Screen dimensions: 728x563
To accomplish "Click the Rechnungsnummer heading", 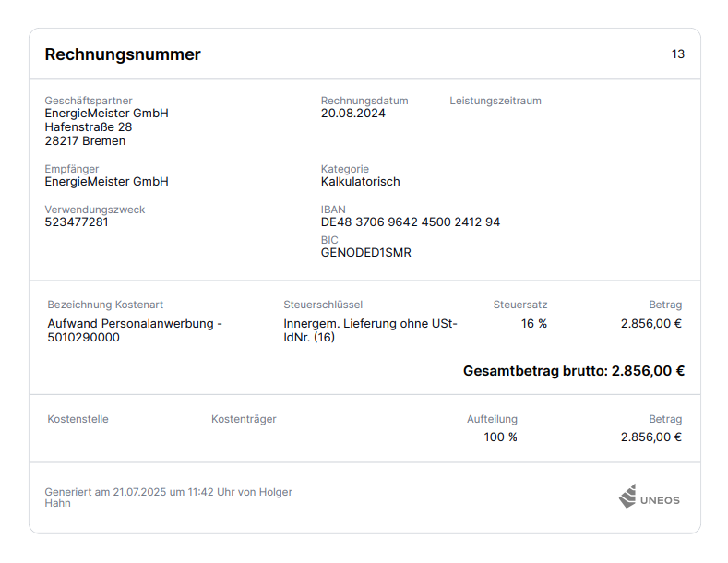I will coord(123,54).
